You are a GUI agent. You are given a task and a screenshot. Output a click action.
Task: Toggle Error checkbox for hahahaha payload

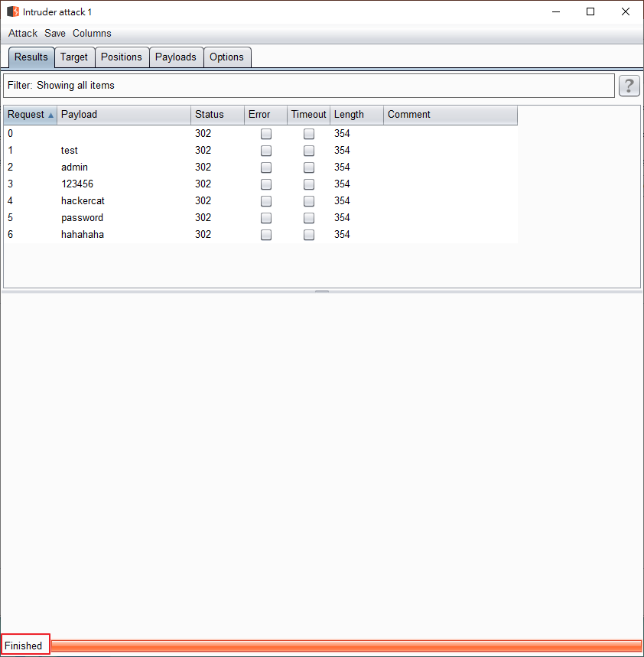pos(266,235)
